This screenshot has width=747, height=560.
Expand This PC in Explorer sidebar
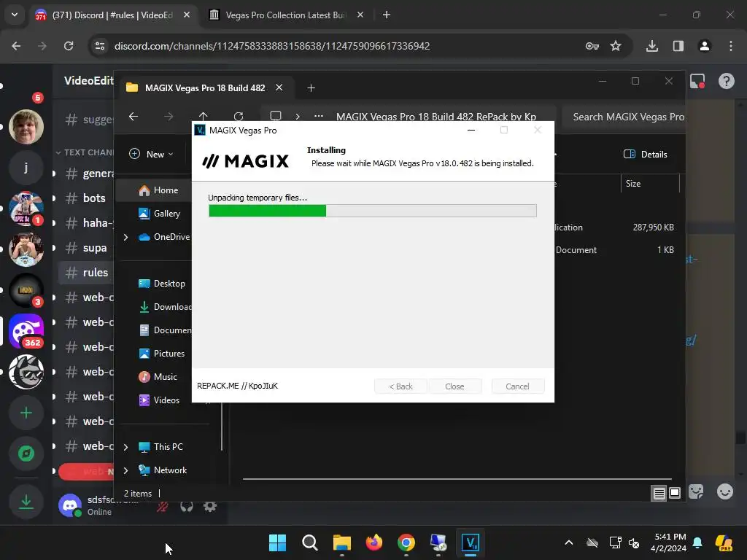click(x=125, y=447)
